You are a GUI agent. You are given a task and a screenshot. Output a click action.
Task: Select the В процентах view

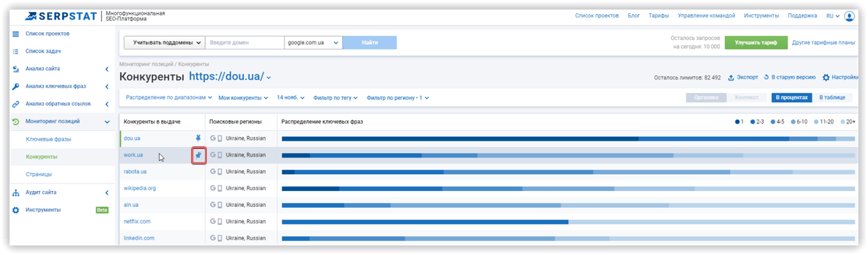click(791, 97)
